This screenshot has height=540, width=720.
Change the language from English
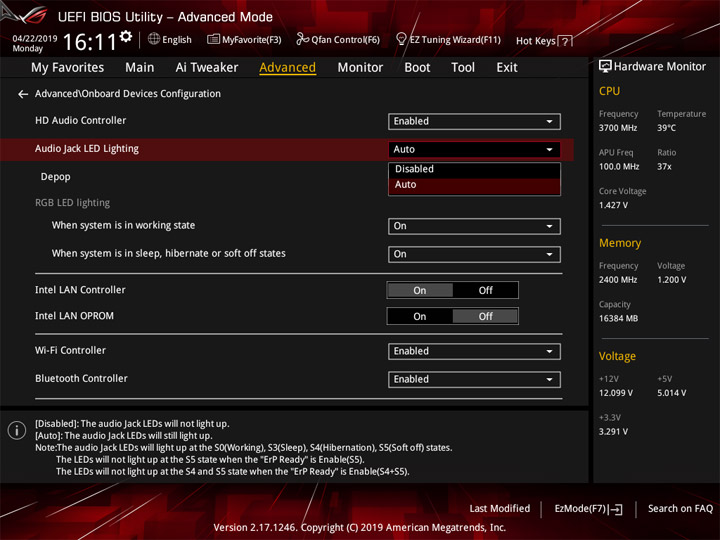point(170,39)
